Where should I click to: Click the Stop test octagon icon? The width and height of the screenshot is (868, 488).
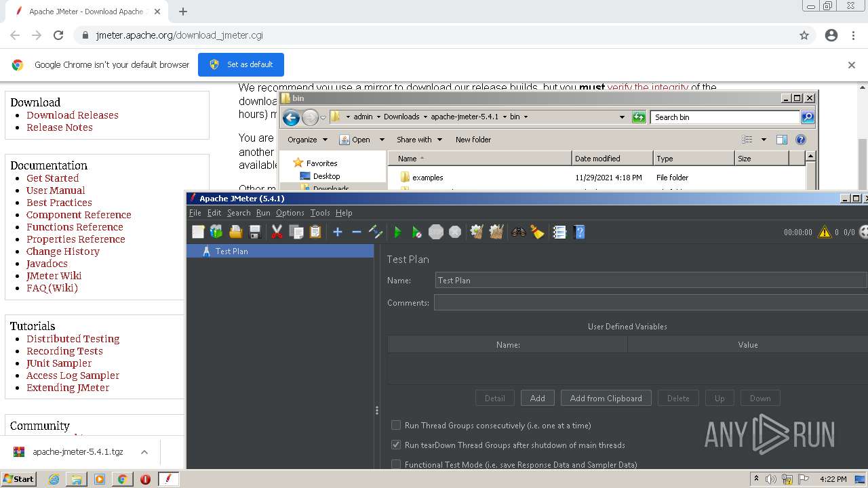point(436,232)
